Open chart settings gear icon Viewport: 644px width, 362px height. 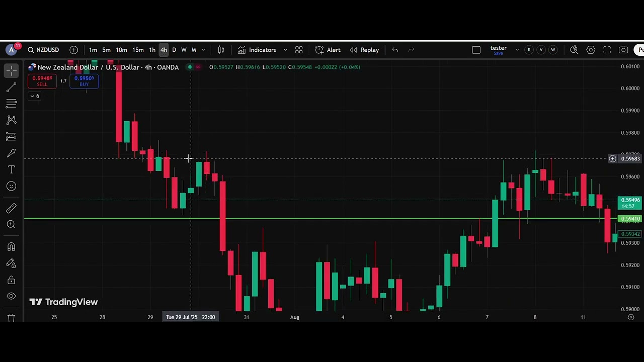coord(591,50)
